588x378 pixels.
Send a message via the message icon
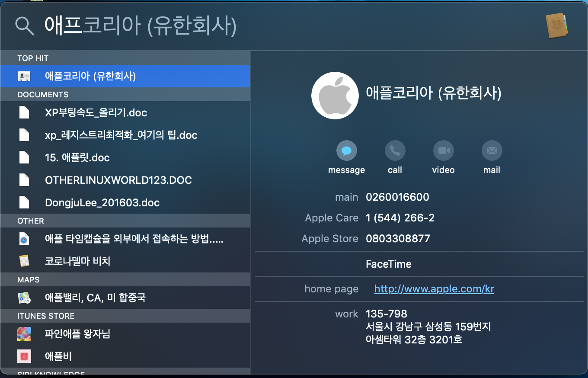pos(347,151)
